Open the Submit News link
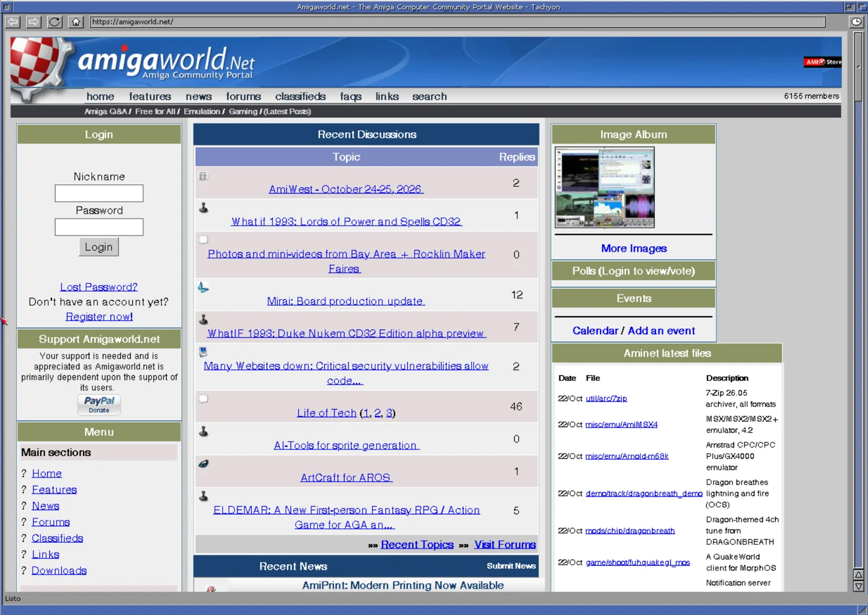Viewport: 868px width, 615px height. coord(511,566)
